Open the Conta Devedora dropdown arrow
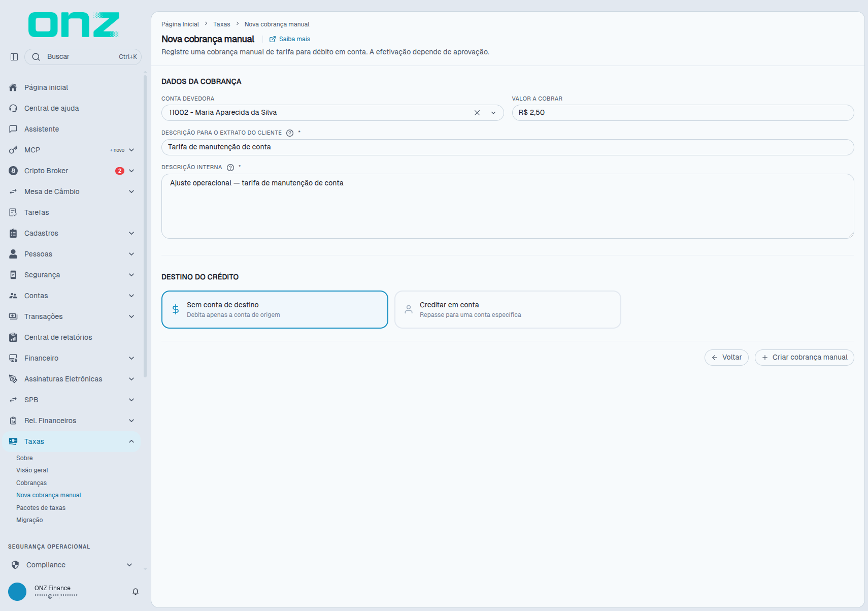The width and height of the screenshot is (868, 611). click(x=493, y=113)
